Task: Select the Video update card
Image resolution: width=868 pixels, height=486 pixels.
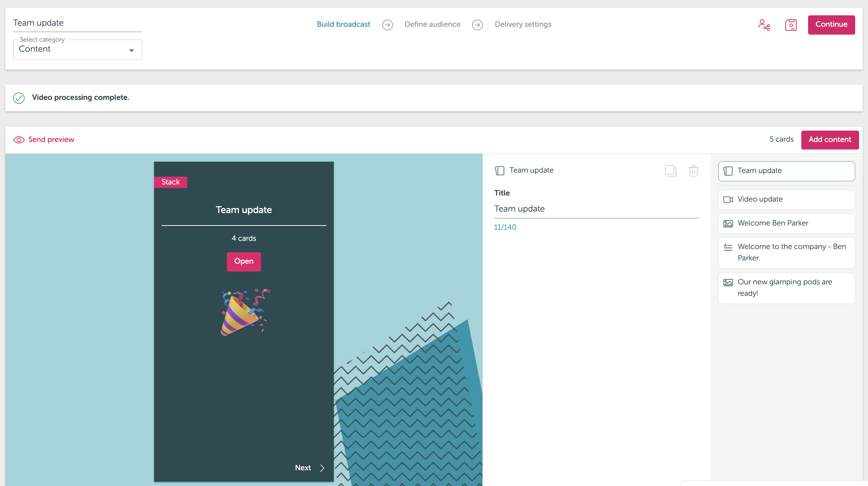Action: pyautogui.click(x=786, y=199)
